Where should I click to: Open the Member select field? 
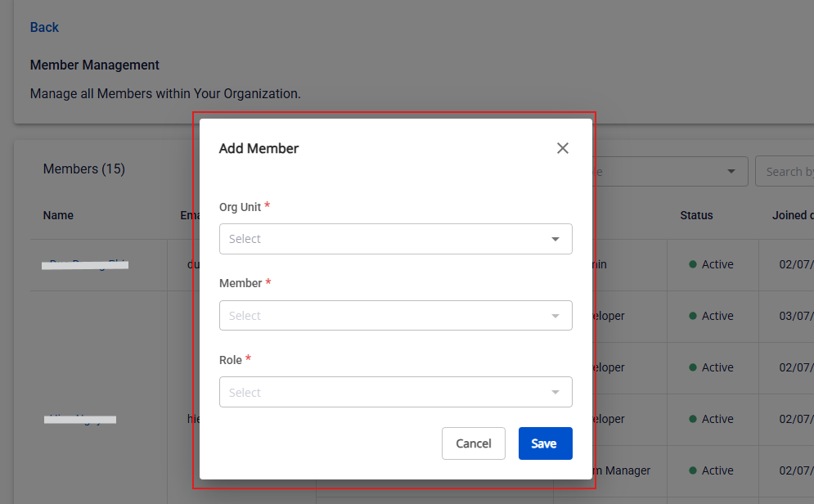(x=385, y=316)
